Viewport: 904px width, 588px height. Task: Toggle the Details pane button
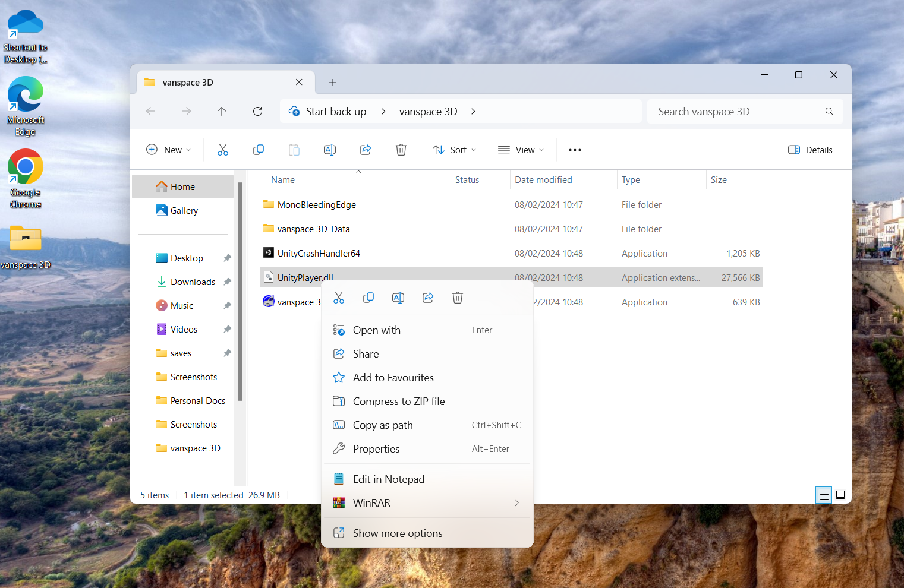810,150
